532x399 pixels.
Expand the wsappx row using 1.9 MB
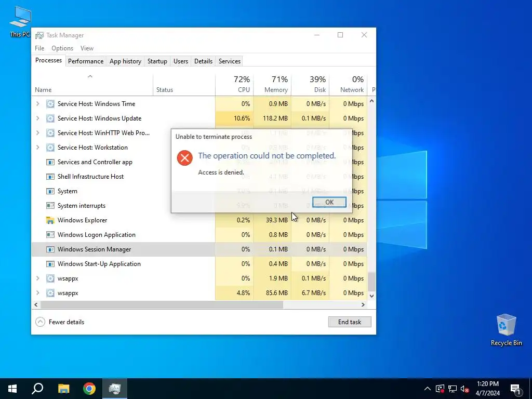coord(37,278)
